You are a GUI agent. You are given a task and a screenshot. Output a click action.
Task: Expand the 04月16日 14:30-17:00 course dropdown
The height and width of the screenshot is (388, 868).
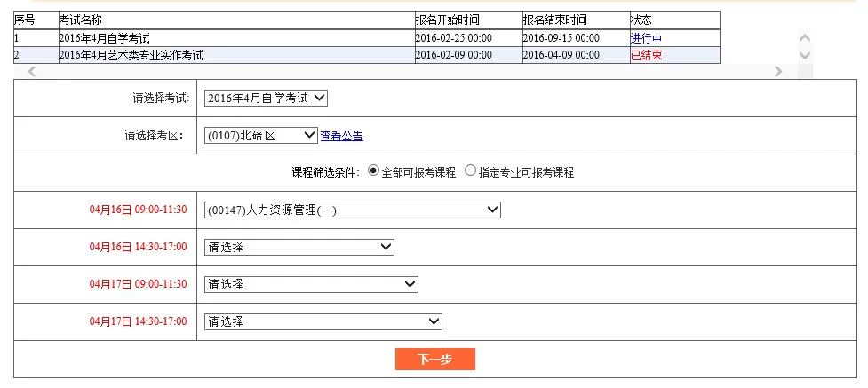tap(299, 247)
